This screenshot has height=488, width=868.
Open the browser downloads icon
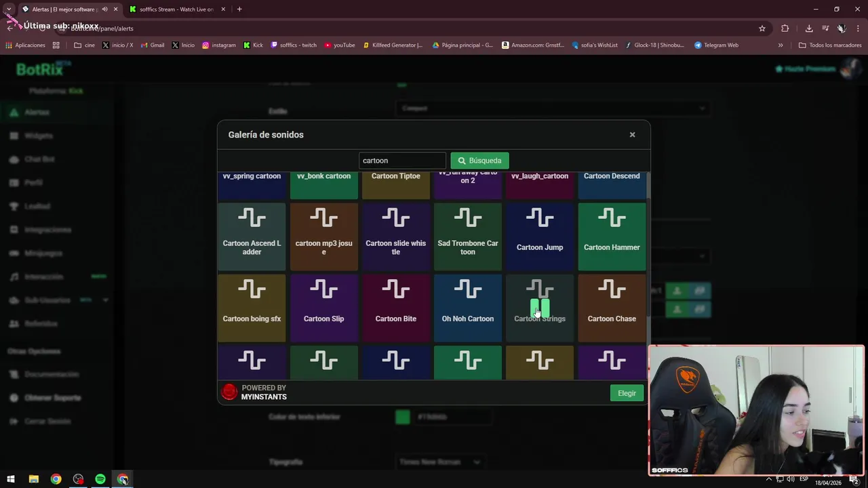809,28
